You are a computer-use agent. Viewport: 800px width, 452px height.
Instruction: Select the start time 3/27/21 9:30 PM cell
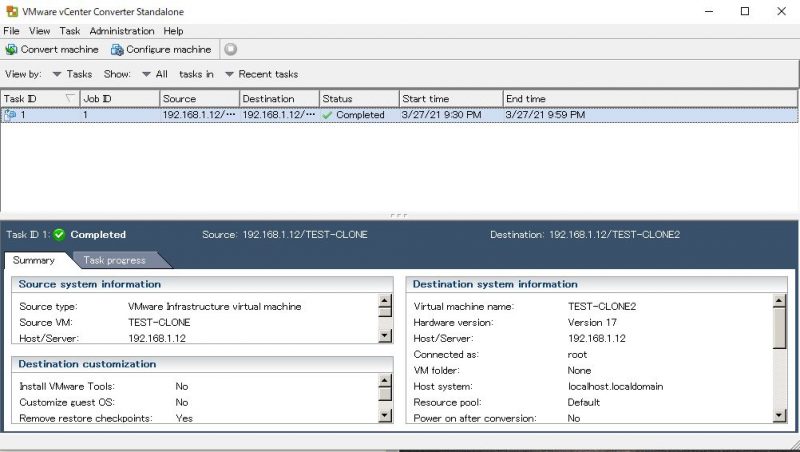tap(442, 115)
